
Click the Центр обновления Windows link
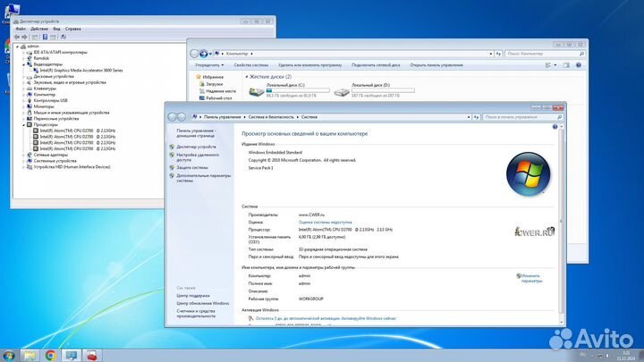coord(203,304)
